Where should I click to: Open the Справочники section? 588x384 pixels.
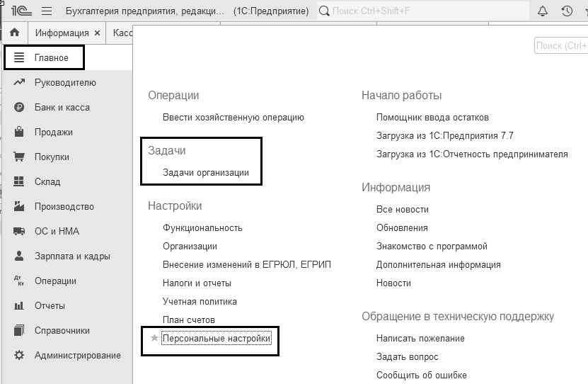pos(62,330)
